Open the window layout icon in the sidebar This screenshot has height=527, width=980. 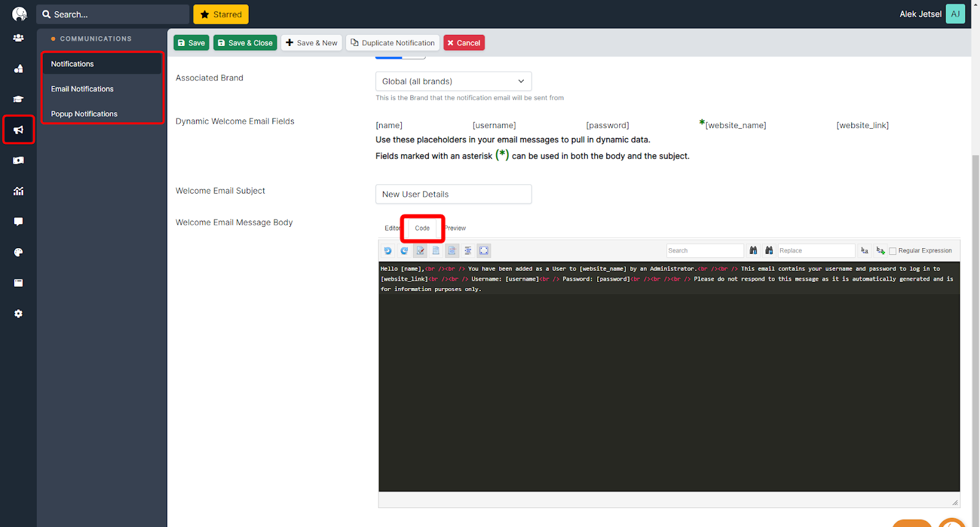[x=18, y=283]
